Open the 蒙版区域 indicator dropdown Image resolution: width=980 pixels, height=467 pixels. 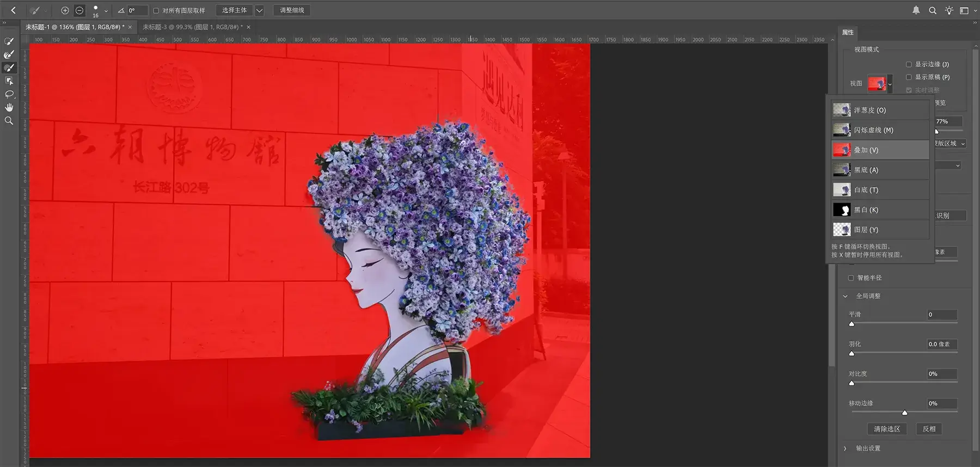[x=963, y=144]
